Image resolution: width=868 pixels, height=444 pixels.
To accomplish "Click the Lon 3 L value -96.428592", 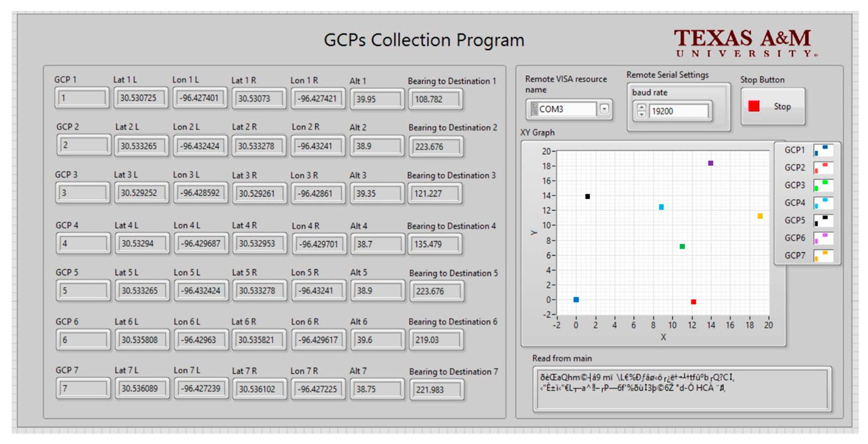I will pos(201,193).
